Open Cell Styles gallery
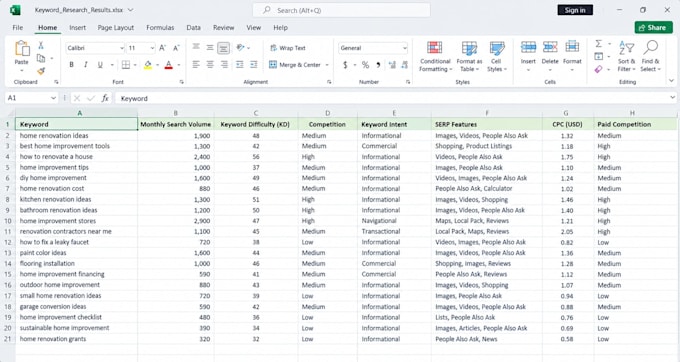Screen dimensions: 680x362 tap(497, 57)
